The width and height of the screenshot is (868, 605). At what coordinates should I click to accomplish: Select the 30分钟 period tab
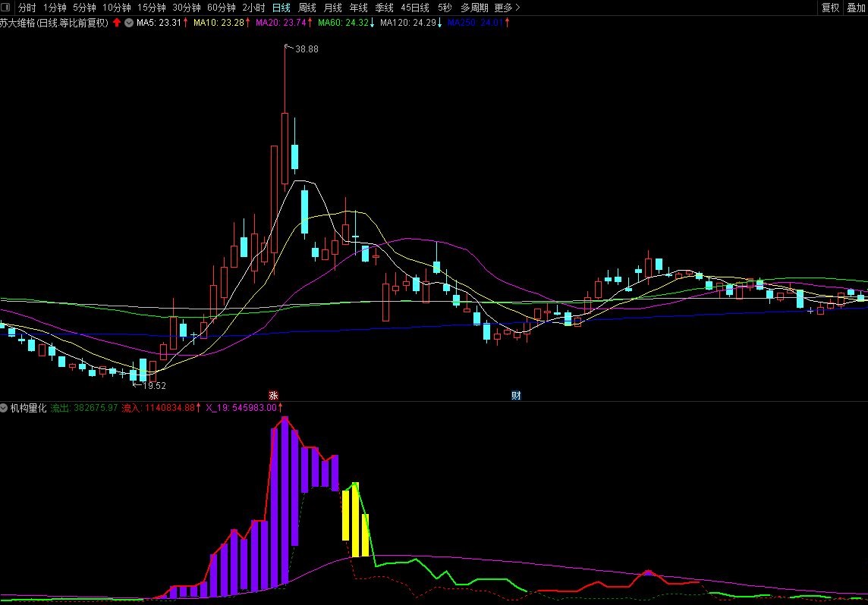(x=187, y=8)
